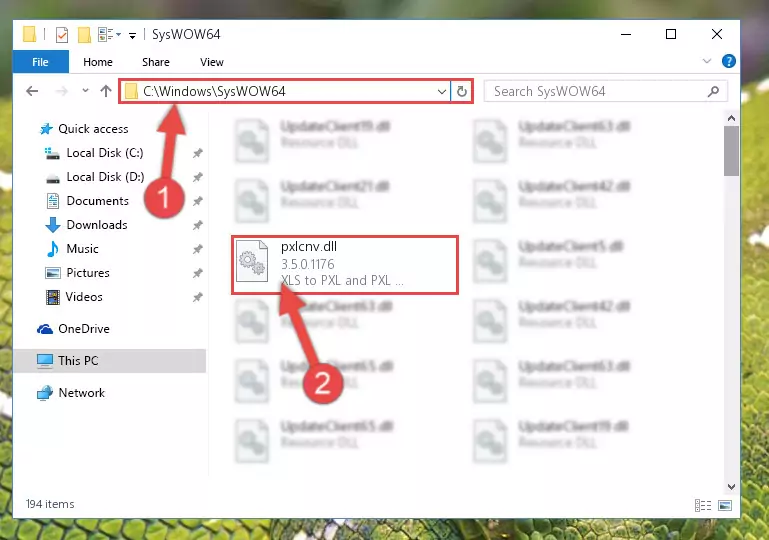Click pin icon next to Downloads
Image resolution: width=769 pixels, height=540 pixels.
pyautogui.click(x=198, y=225)
